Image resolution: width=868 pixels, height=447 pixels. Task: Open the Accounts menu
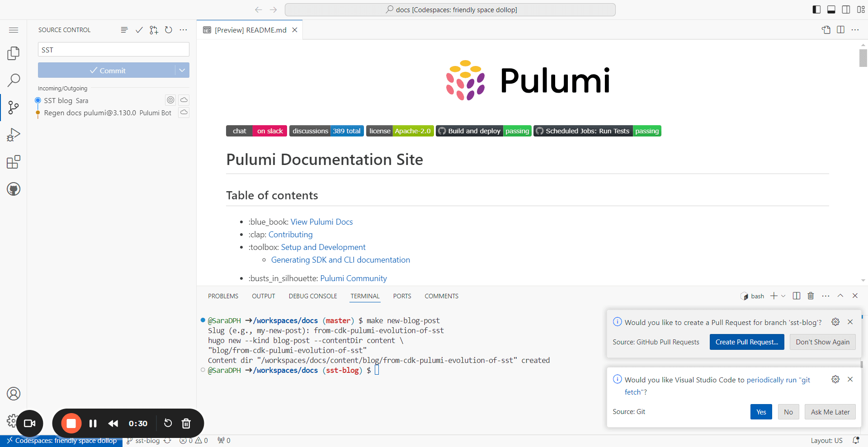(14, 394)
